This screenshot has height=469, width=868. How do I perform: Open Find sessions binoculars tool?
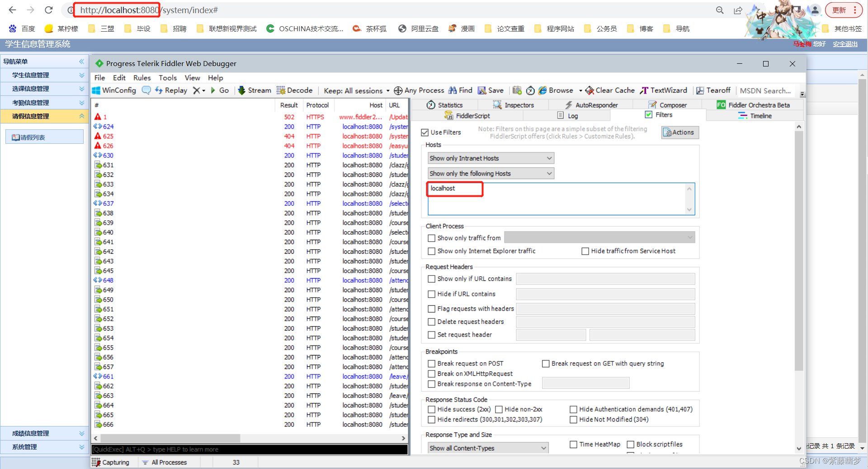[x=460, y=90]
